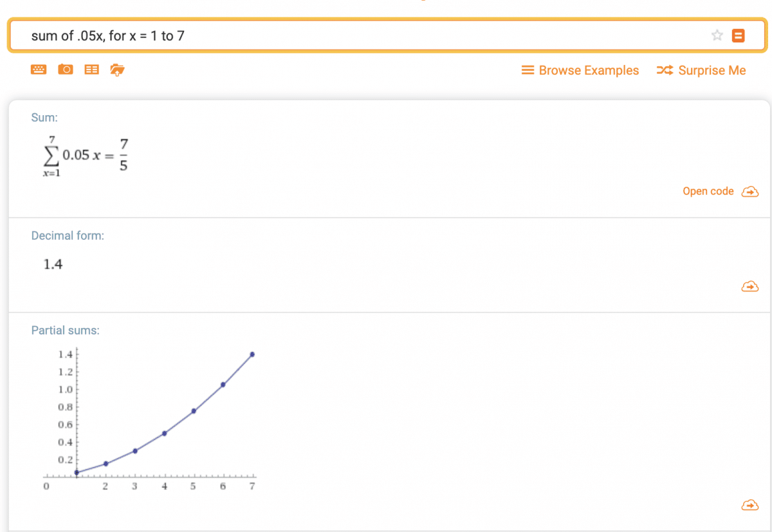
Task: Open the extended keyboard icon
Action: click(x=39, y=69)
